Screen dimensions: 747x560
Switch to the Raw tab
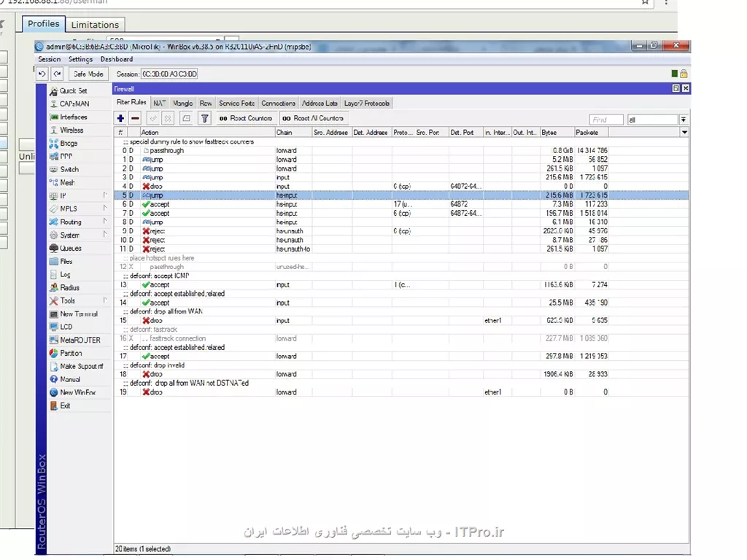coord(206,104)
